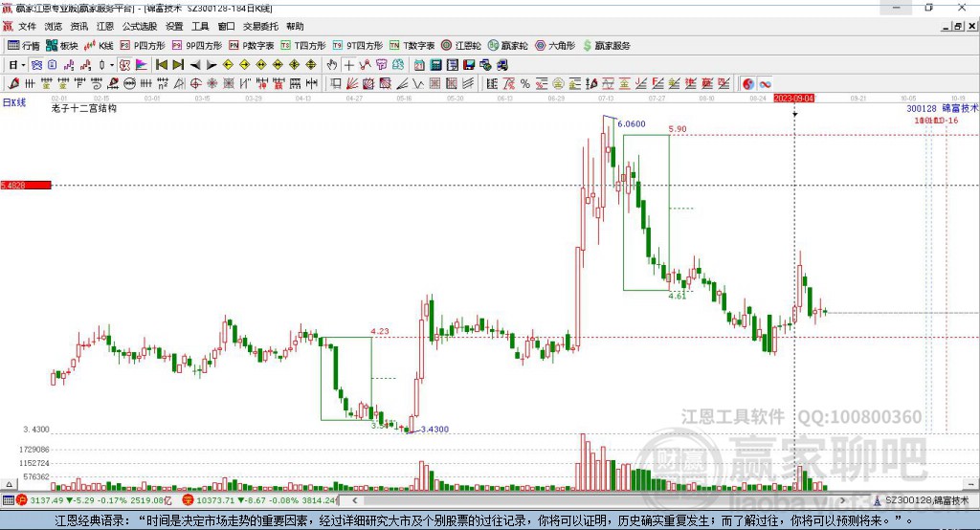980x530 pixels.
Task: Click the color gradient triangle icon
Action: 142,65
